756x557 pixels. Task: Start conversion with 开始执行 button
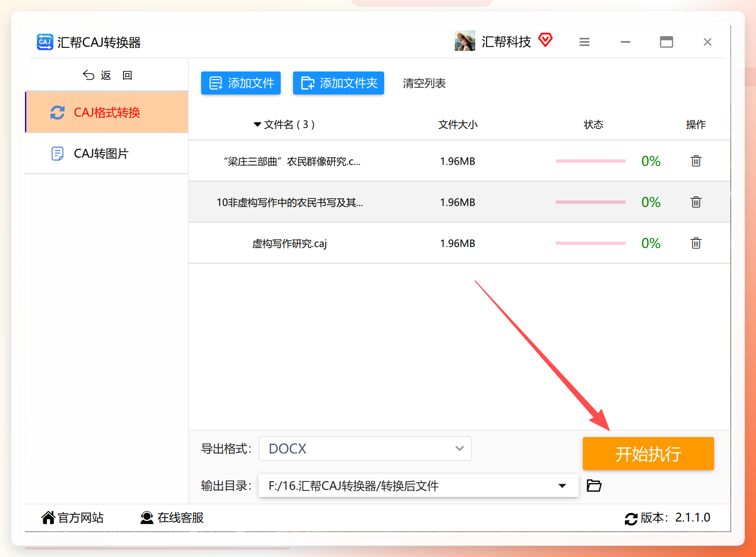click(x=648, y=453)
